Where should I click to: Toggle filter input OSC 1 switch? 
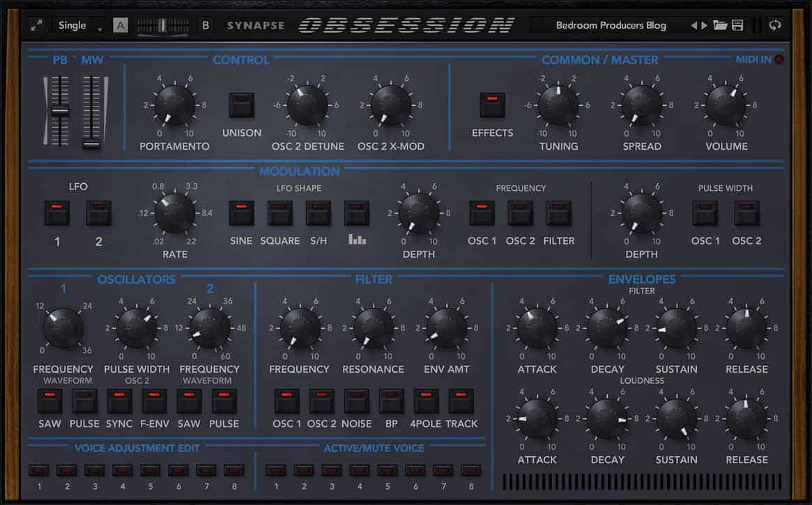tap(286, 401)
